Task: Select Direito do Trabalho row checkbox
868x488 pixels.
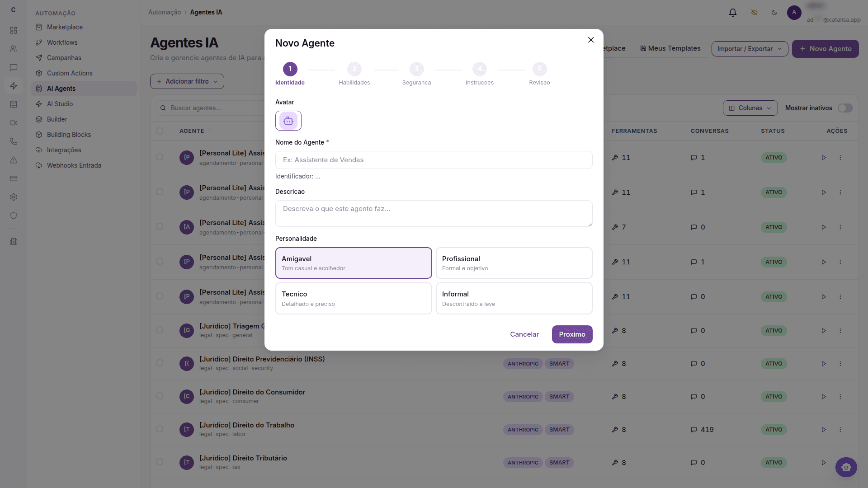Action: 160,429
